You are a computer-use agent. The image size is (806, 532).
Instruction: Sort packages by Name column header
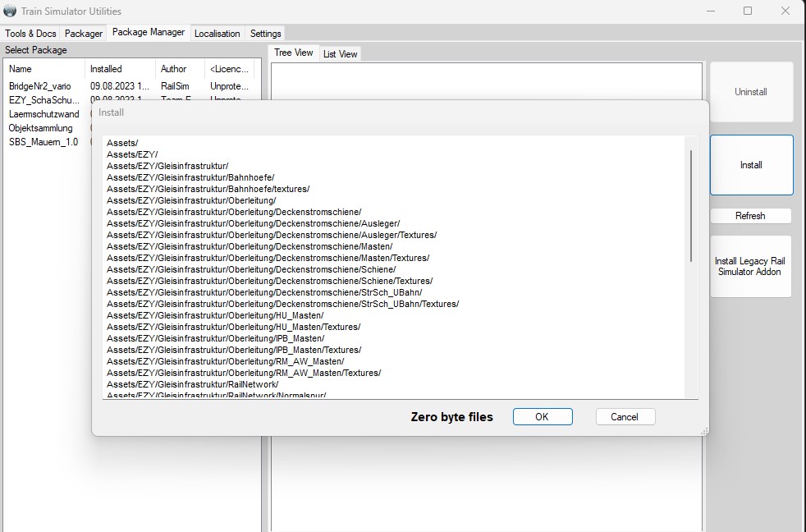pyautogui.click(x=44, y=69)
